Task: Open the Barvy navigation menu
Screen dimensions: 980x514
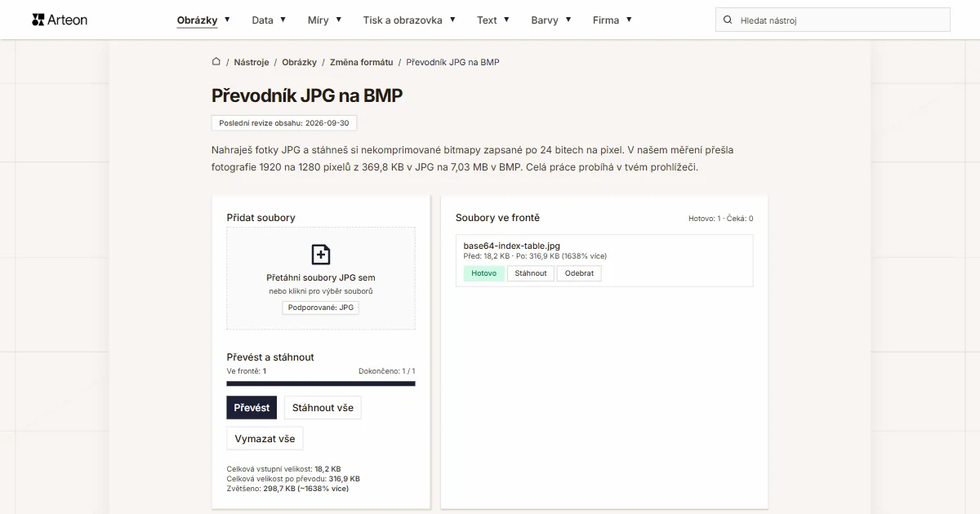Action: point(545,20)
